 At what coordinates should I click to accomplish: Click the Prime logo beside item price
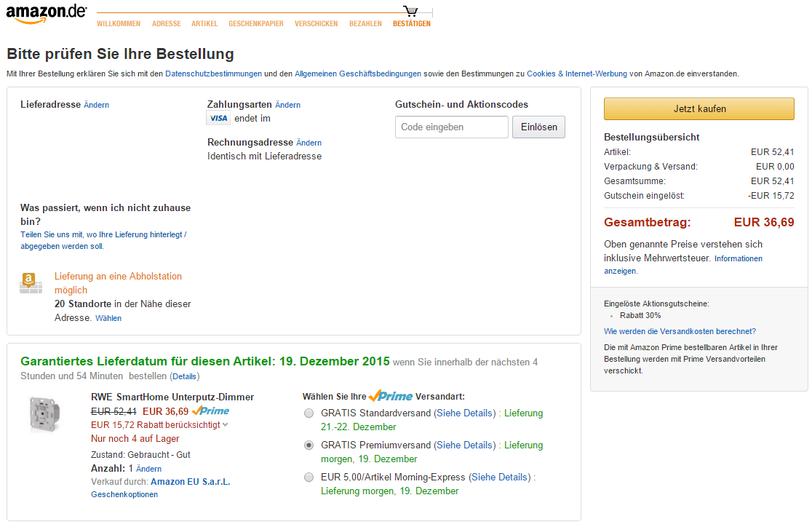[x=211, y=411]
